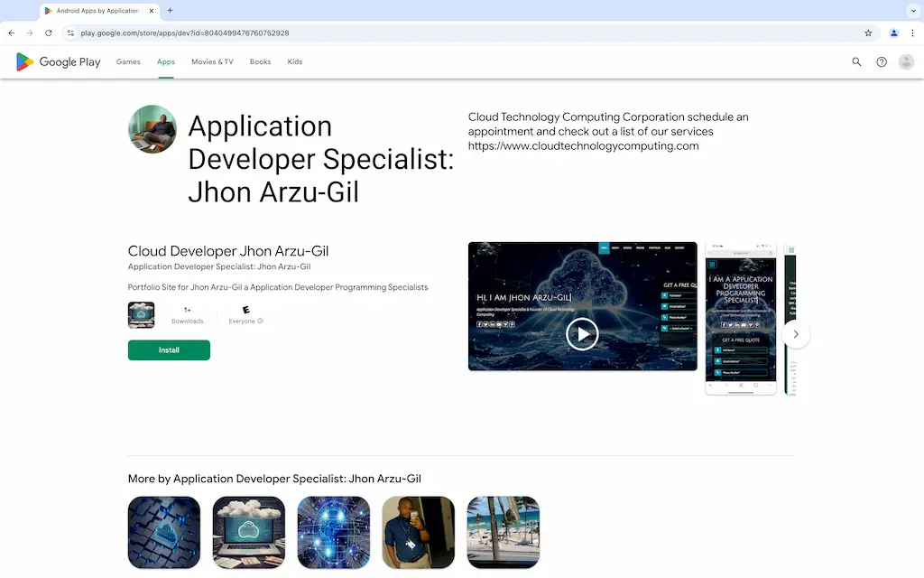Reload the page
Image resolution: width=924 pixels, height=578 pixels.
coord(49,33)
